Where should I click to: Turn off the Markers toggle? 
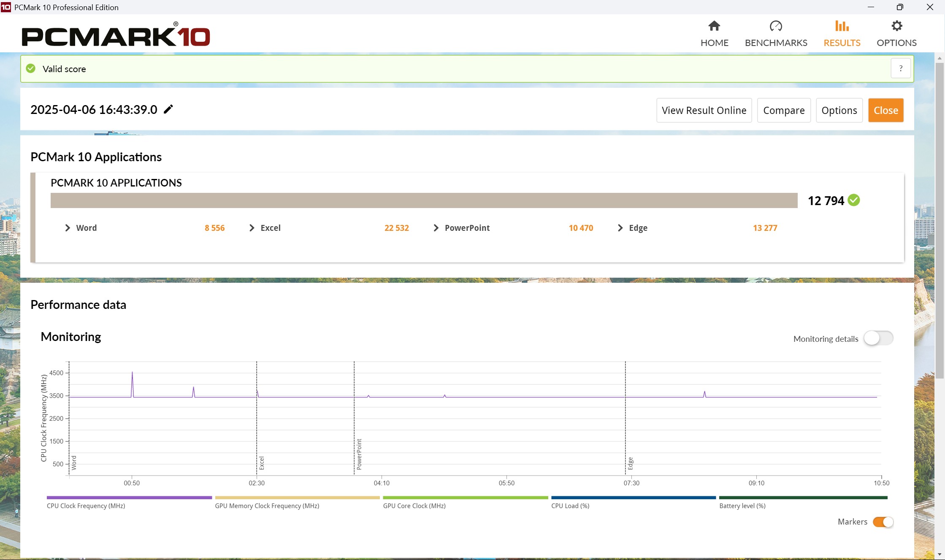(883, 522)
